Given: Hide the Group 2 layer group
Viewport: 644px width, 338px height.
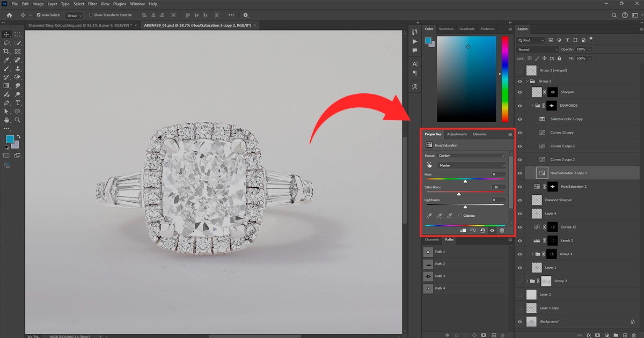Looking at the screenshot, I should tap(519, 81).
